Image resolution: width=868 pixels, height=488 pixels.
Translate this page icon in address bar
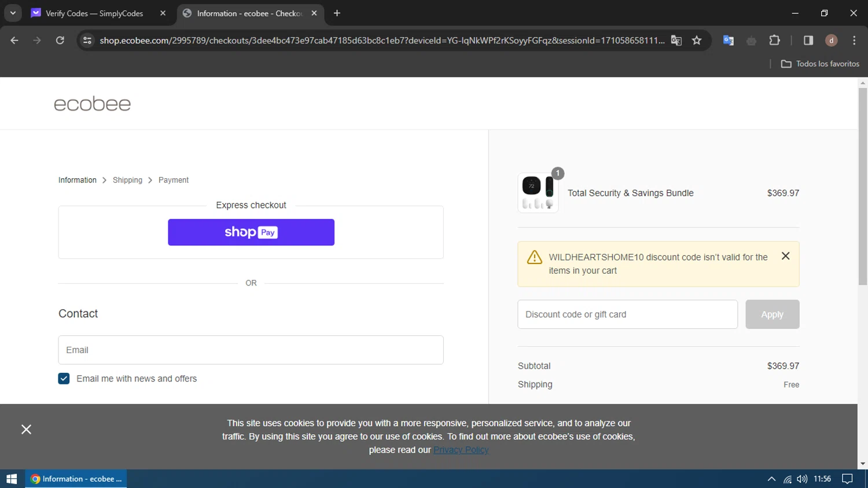click(x=676, y=41)
